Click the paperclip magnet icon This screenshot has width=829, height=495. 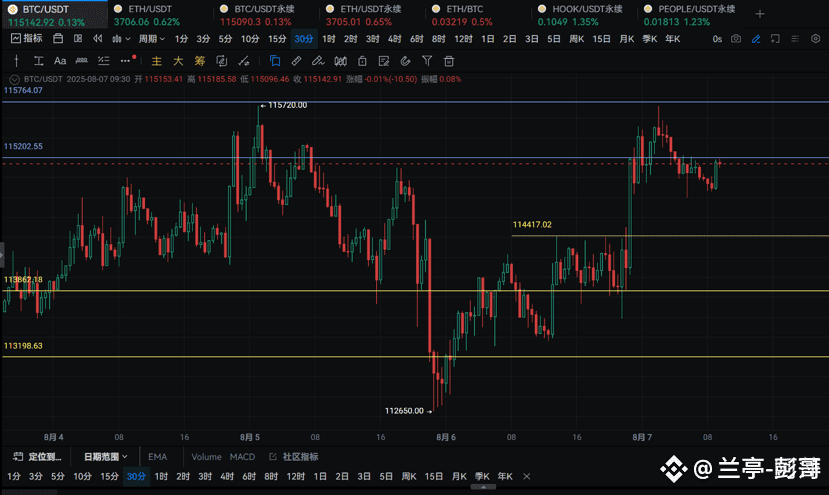coord(406,61)
